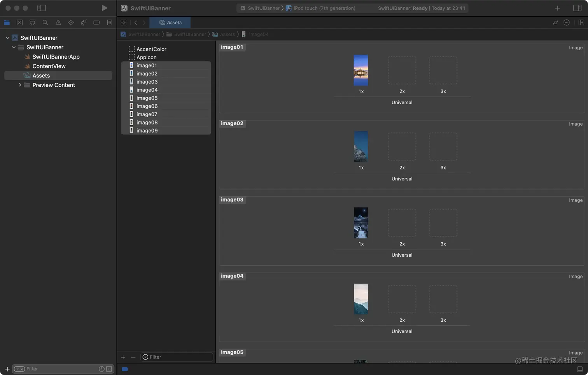Open SwiftUIBannerApp swift file
Viewport: 588px width, 375px height.
click(56, 56)
